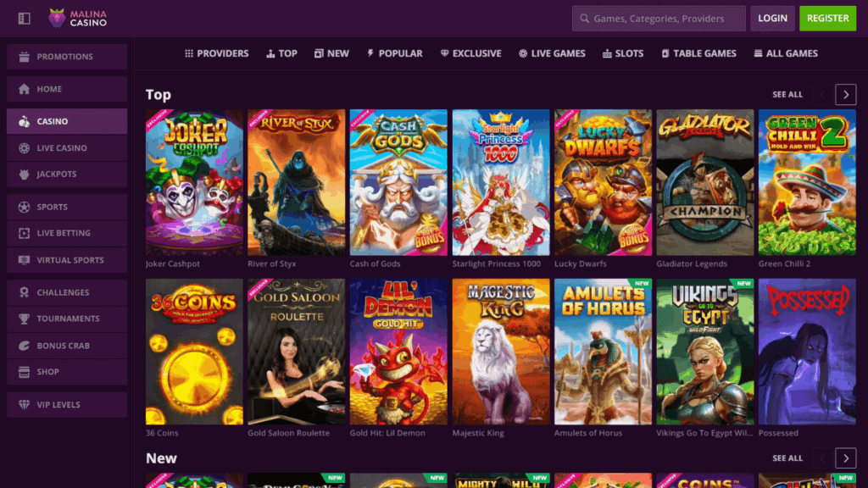Open the Starlight Princess 1000 game thumbnail
Screen dimensions: 868x488
(500, 183)
